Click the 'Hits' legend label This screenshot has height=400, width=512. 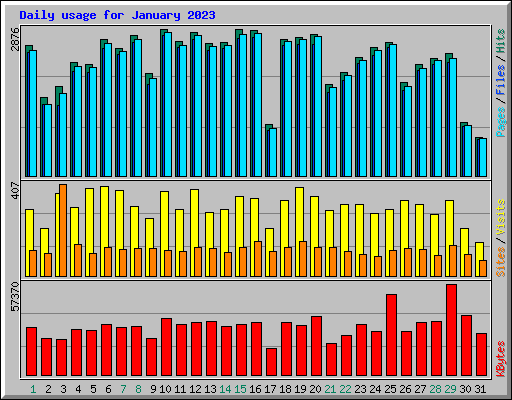point(501,41)
